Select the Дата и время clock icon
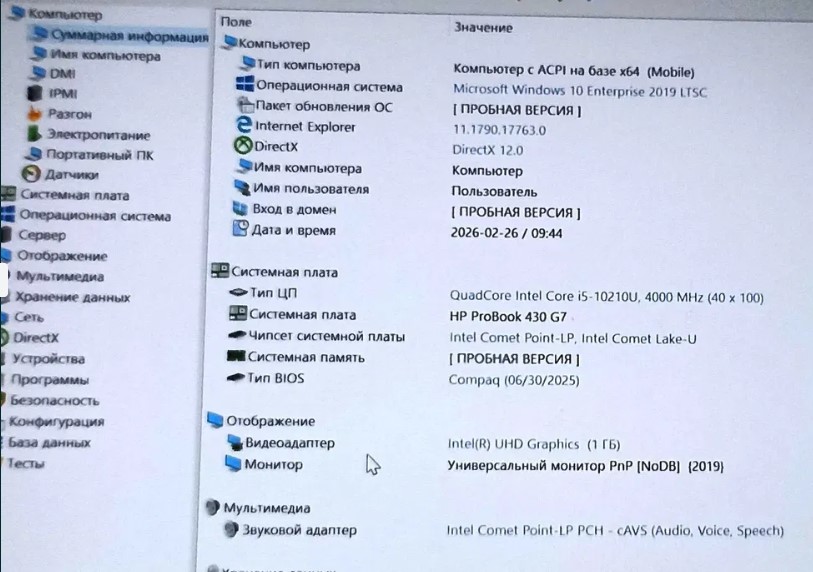Viewport: 813px width, 572px height. (x=241, y=229)
